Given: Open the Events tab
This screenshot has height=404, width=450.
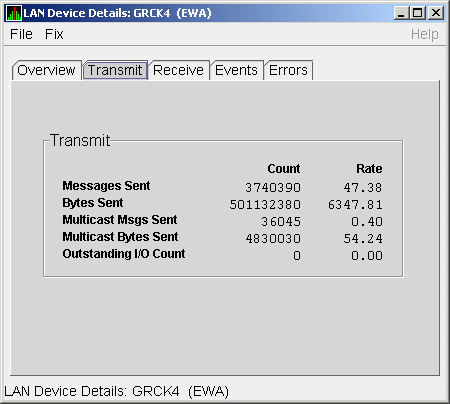Looking at the screenshot, I should tap(236, 70).
